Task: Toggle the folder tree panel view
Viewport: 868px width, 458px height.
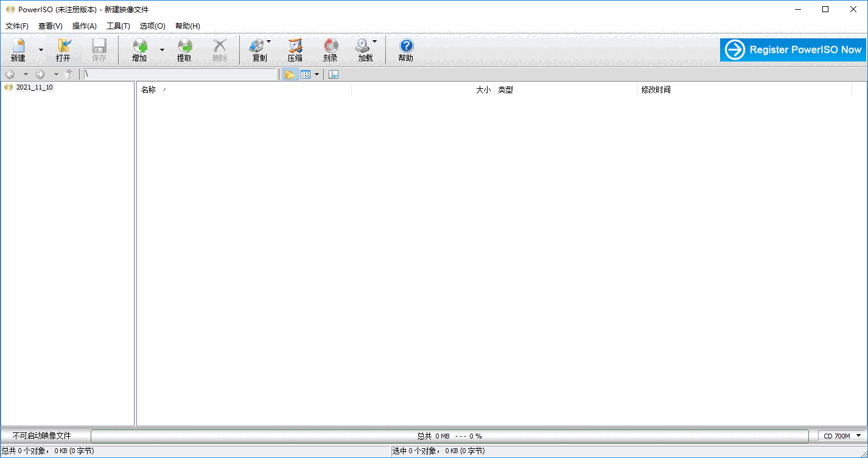Action: [333, 74]
